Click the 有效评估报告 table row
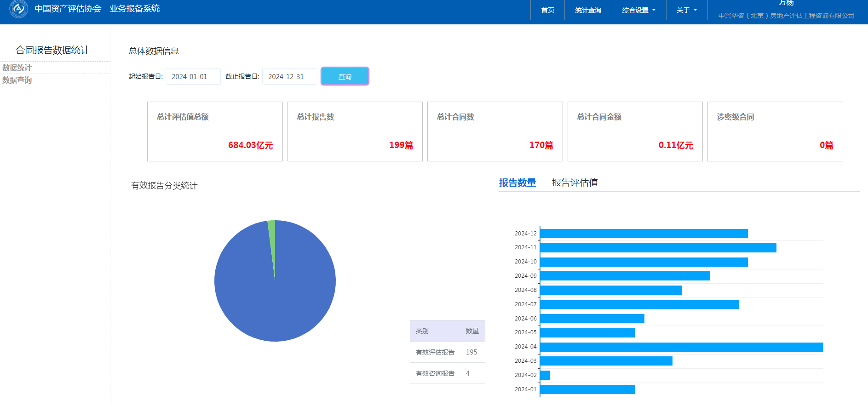The image size is (868, 406). click(x=447, y=352)
